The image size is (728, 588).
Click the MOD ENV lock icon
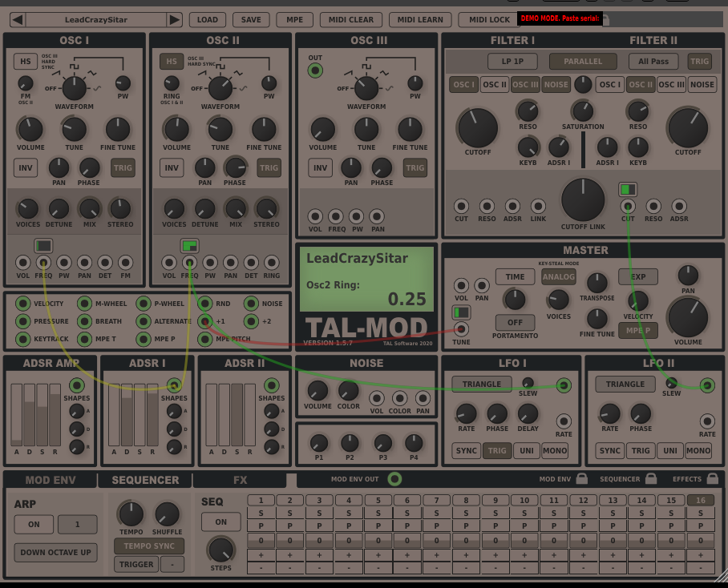pos(581,479)
